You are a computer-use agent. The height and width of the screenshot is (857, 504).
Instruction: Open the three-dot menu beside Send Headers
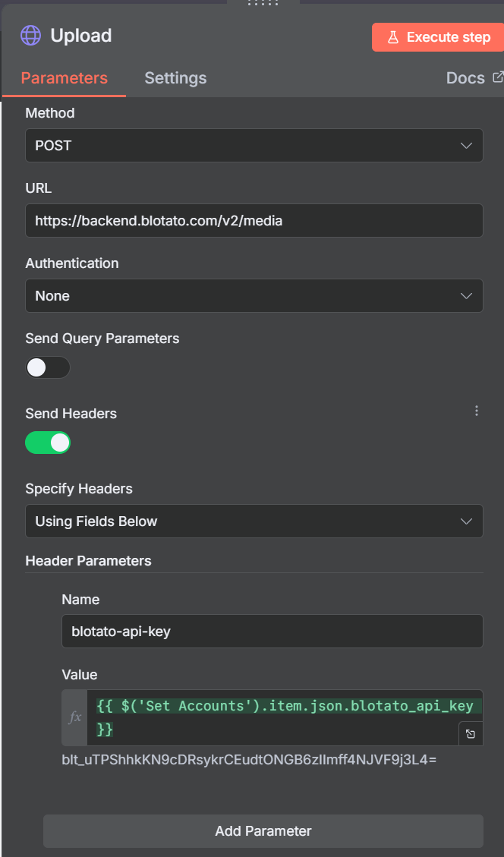[477, 411]
